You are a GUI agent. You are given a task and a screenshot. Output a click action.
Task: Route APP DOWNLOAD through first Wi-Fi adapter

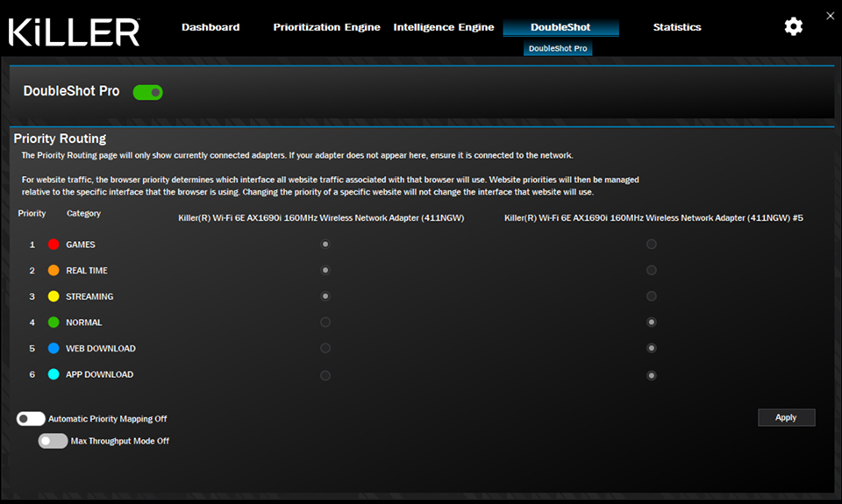325,375
